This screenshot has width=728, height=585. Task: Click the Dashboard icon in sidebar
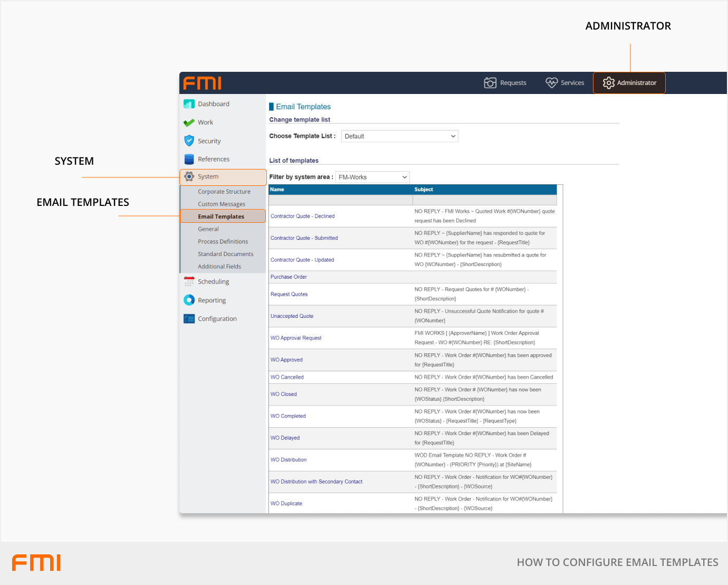pos(189,104)
